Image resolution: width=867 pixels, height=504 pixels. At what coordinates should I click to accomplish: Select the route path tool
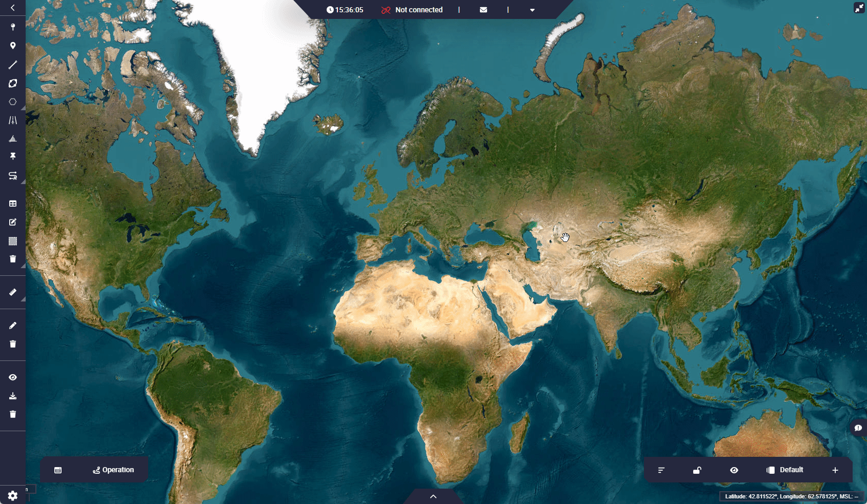13,176
